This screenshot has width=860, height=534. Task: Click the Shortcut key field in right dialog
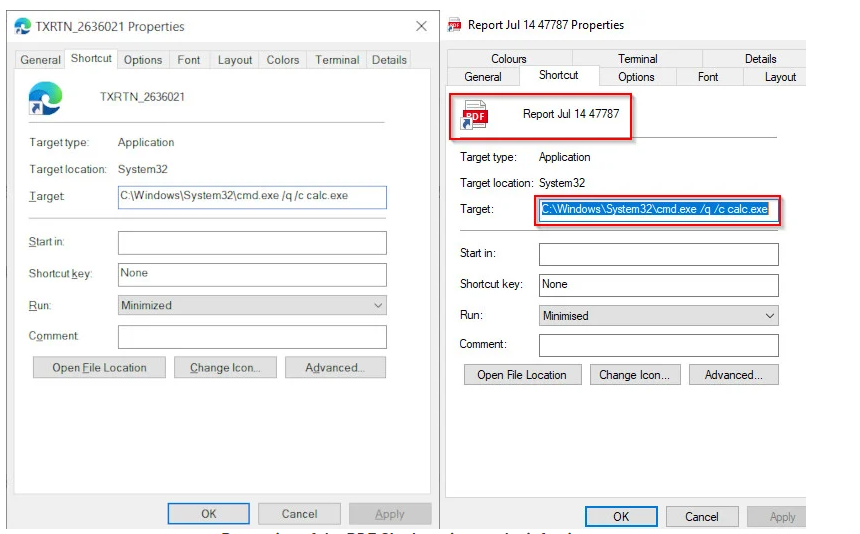[x=658, y=284]
